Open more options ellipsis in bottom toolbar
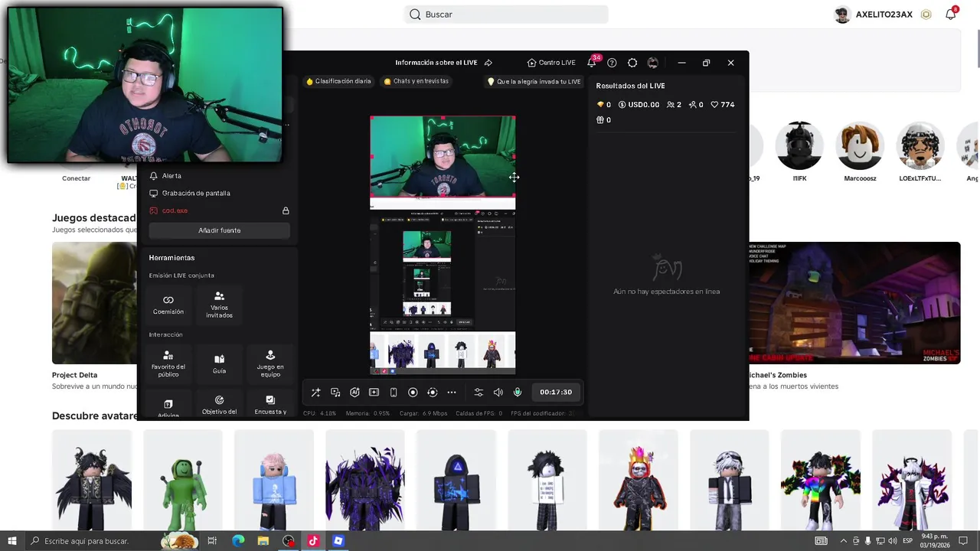The image size is (980, 551). tap(452, 393)
